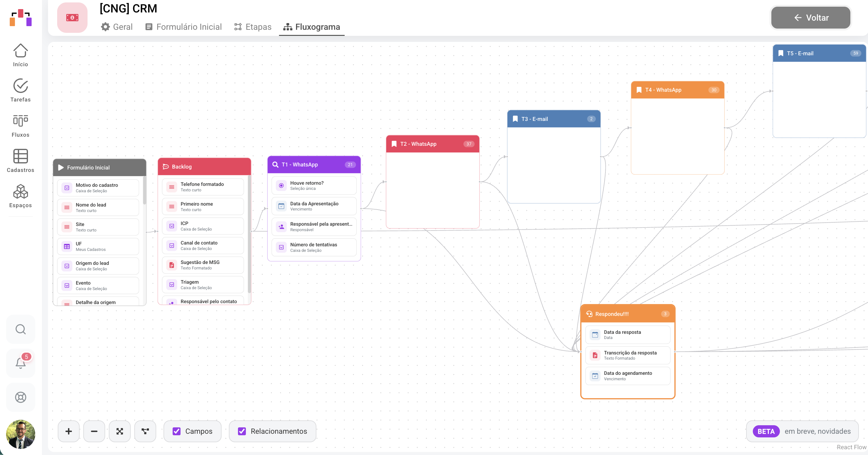Toggle the Relacionamentos checkbox
Viewport: 868px width, 455px height.
(x=242, y=431)
